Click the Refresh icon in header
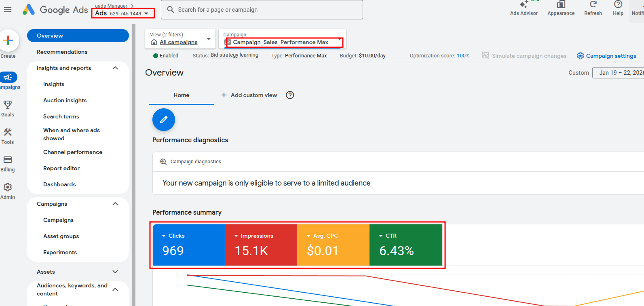 pos(593,4)
